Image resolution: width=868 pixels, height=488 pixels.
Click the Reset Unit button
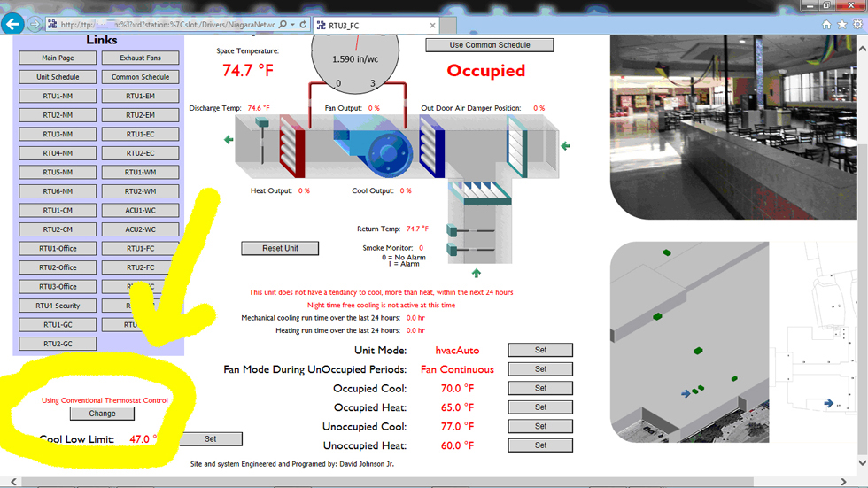[280, 248]
